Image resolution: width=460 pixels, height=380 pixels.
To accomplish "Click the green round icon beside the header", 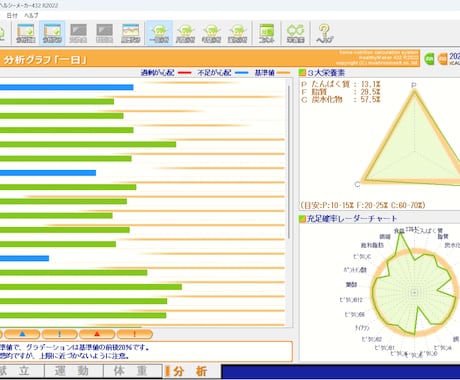I will click(x=429, y=59).
